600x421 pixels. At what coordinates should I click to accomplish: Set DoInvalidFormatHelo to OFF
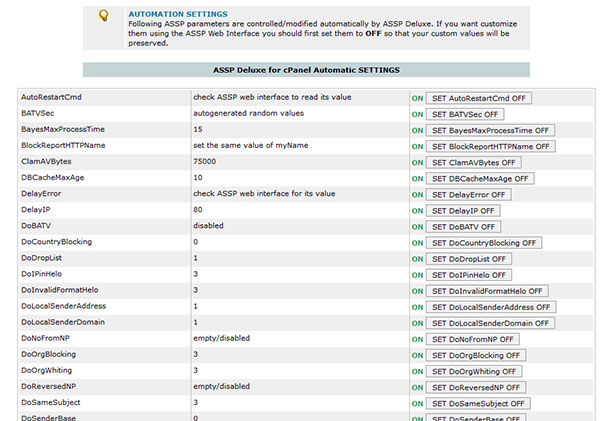click(487, 291)
